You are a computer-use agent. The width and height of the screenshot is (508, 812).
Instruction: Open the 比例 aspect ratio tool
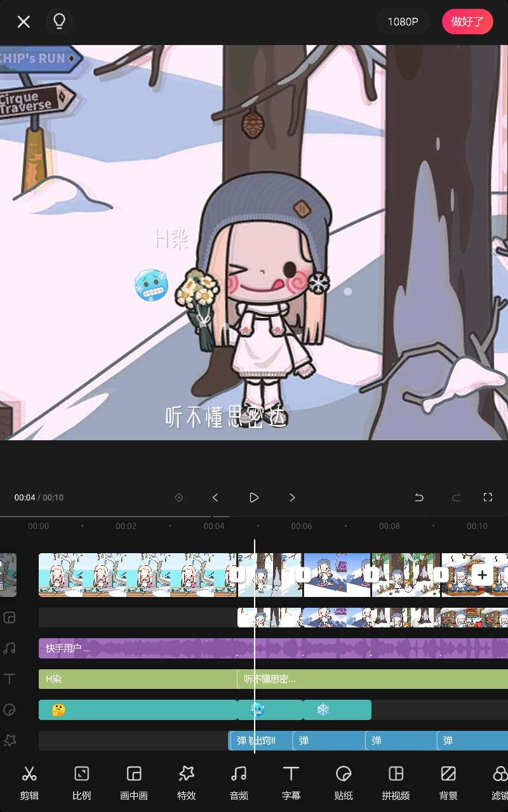pyautogui.click(x=81, y=782)
